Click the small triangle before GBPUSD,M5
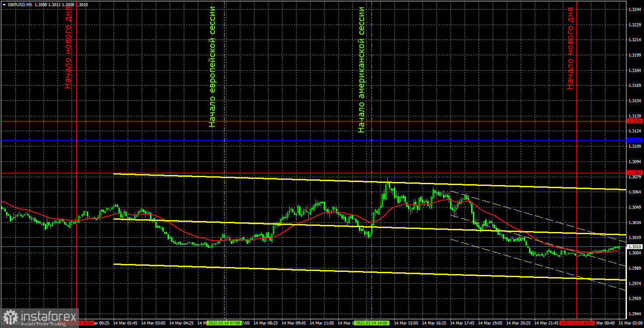Viewport: 644px width, 328px height. click(x=4, y=4)
